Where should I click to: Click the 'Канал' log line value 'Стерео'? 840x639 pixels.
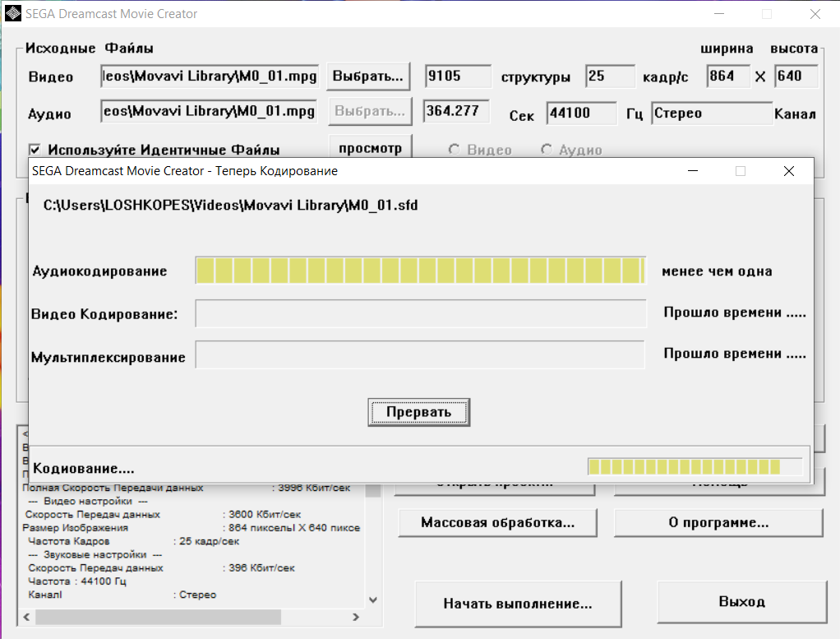[198, 595]
